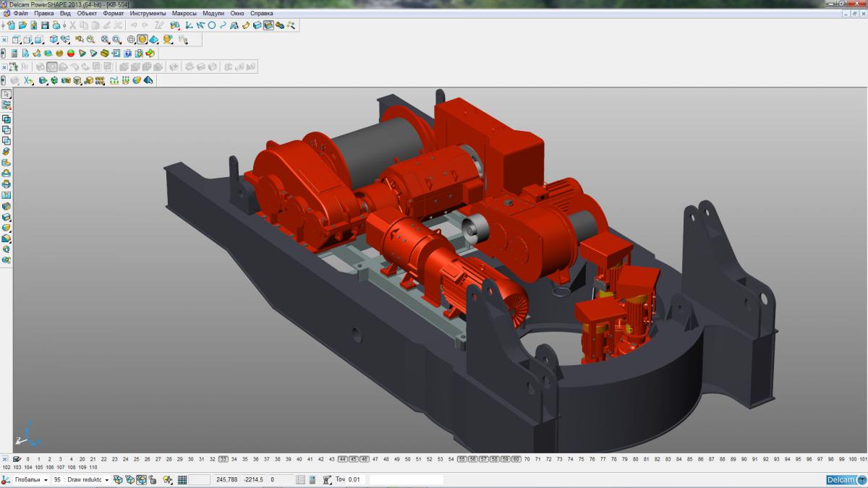Image resolution: width=868 pixels, height=488 pixels.
Task: Toggle level 33 visibility
Action: coord(224,459)
